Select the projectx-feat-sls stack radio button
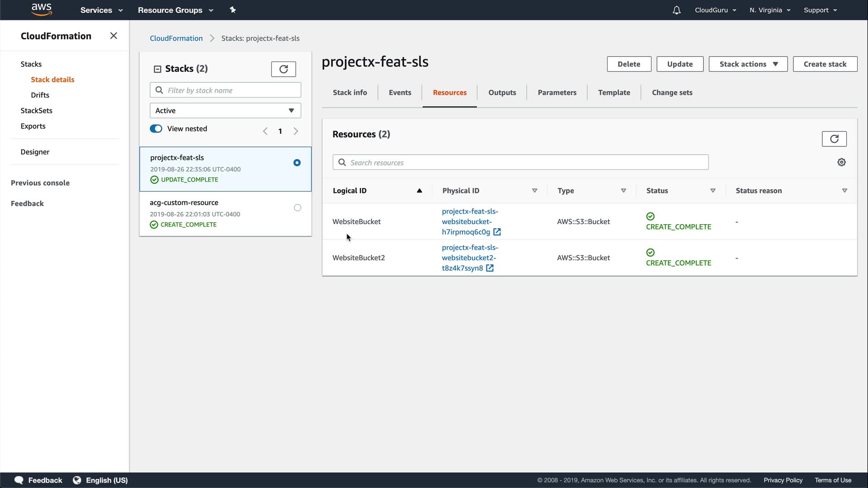Image resolution: width=868 pixels, height=488 pixels. click(x=297, y=163)
